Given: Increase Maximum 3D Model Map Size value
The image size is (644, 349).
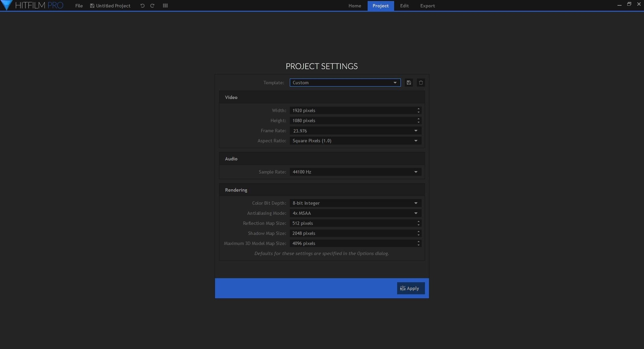Looking at the screenshot, I should 419,242.
